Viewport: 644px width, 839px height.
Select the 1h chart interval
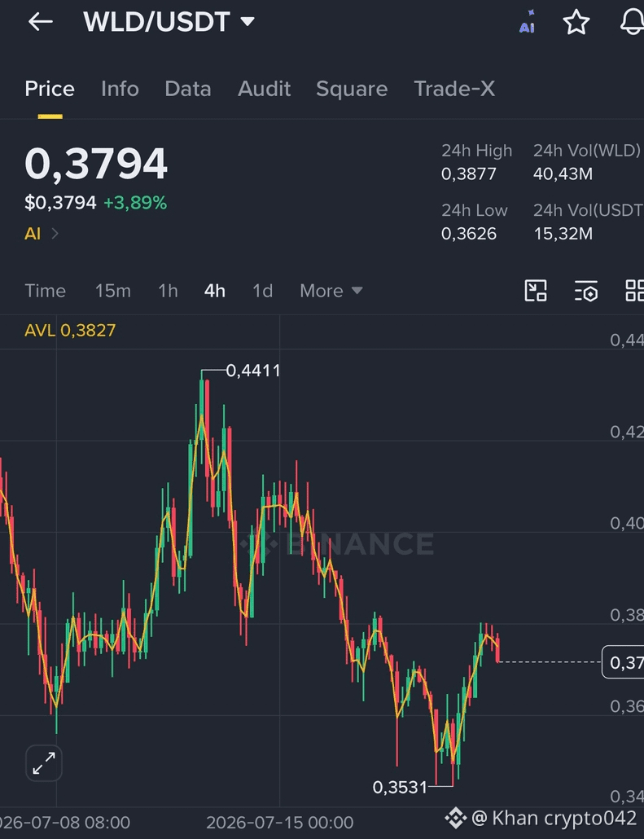pos(168,291)
